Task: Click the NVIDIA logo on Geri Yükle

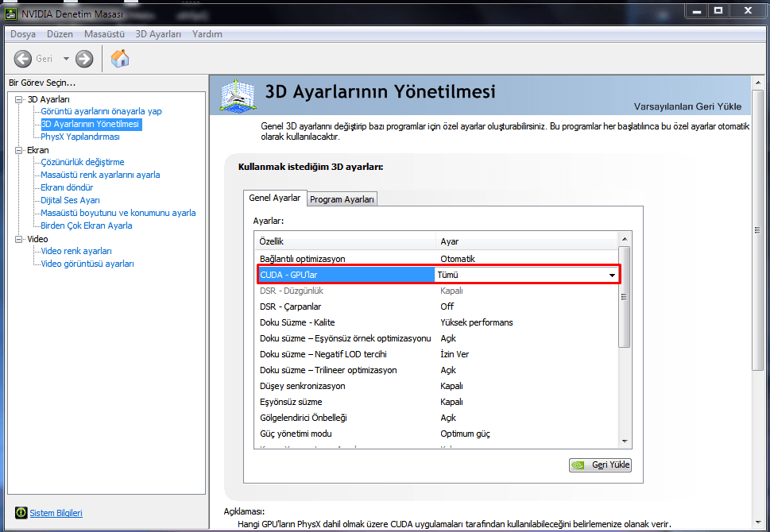Action: tap(578, 465)
